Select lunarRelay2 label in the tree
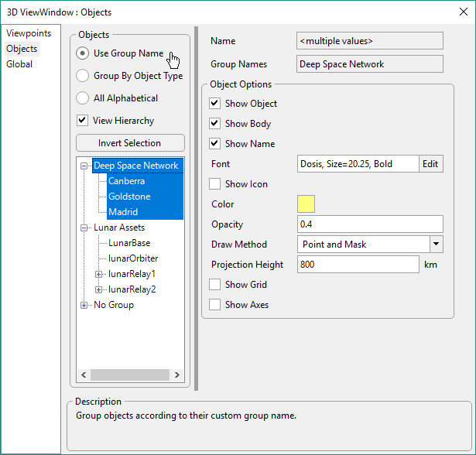 click(132, 289)
